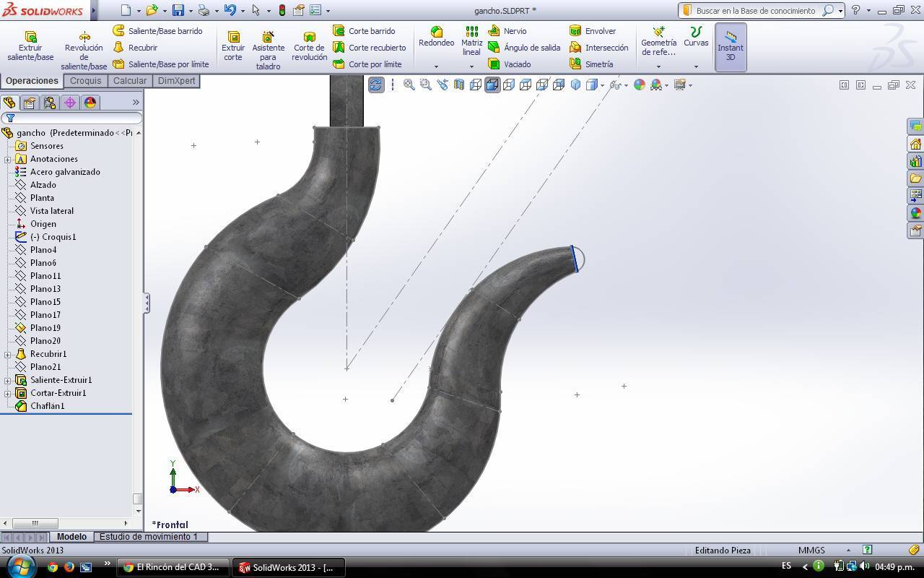The height and width of the screenshot is (578, 924).
Task: Select Revolución de saliente/base tool
Action: coord(84,50)
